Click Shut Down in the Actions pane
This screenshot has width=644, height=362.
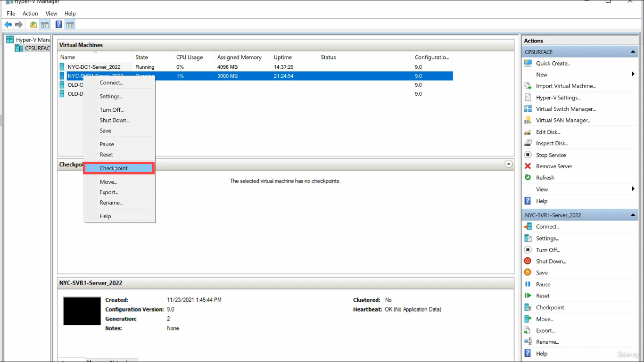pyautogui.click(x=551, y=261)
